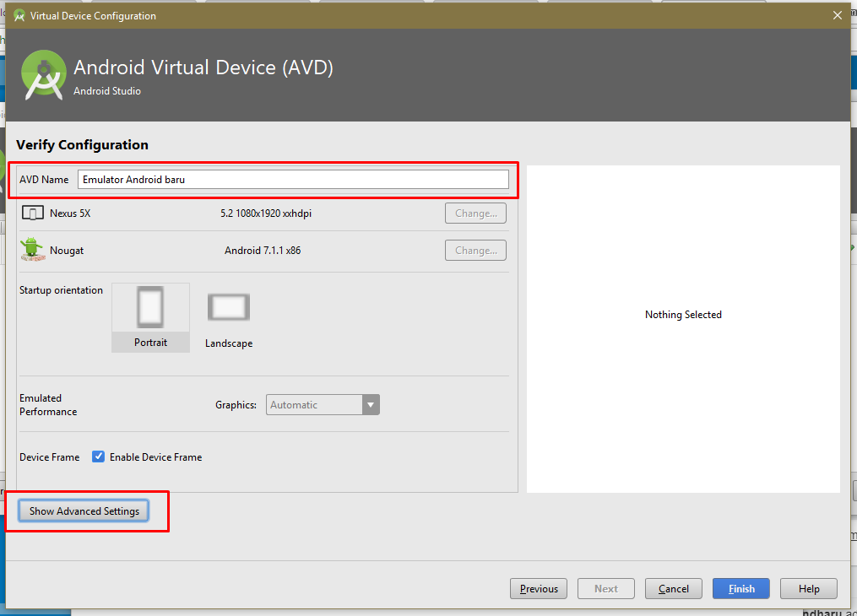Click the title bar Android Studio icon

19,16
